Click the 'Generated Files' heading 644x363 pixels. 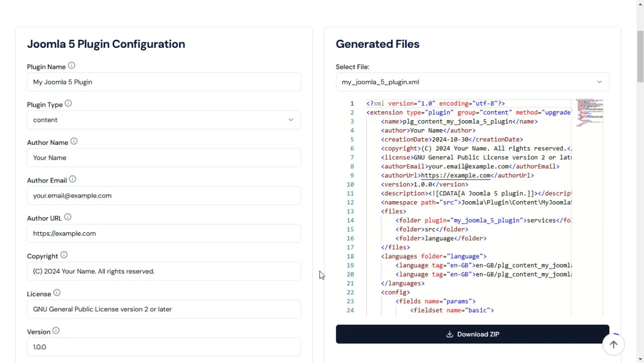[x=377, y=44]
